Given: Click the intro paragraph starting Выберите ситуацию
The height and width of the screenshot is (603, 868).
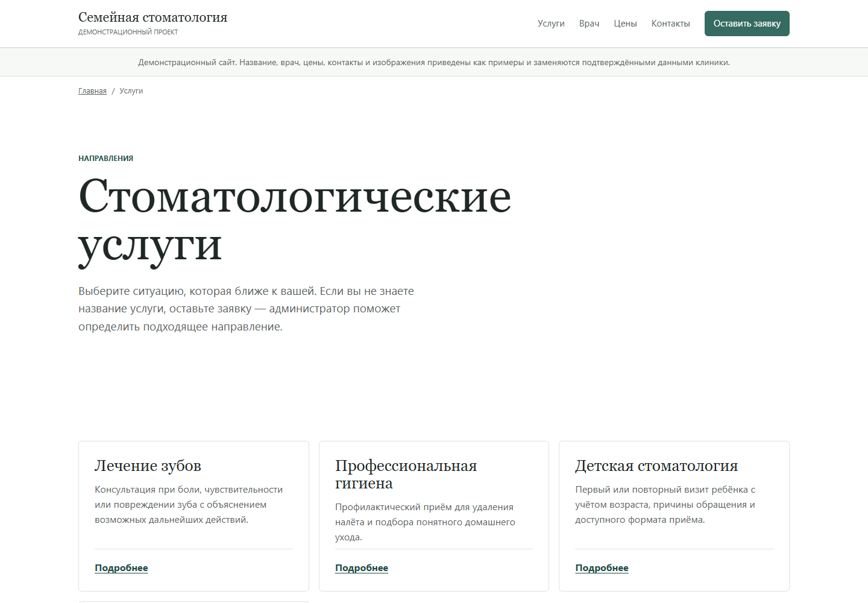Looking at the screenshot, I should [x=246, y=309].
